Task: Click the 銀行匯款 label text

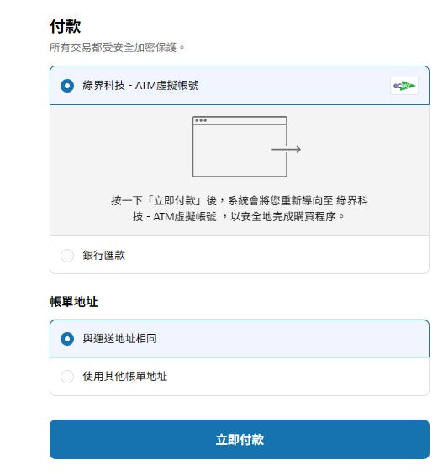Action: tap(103, 256)
